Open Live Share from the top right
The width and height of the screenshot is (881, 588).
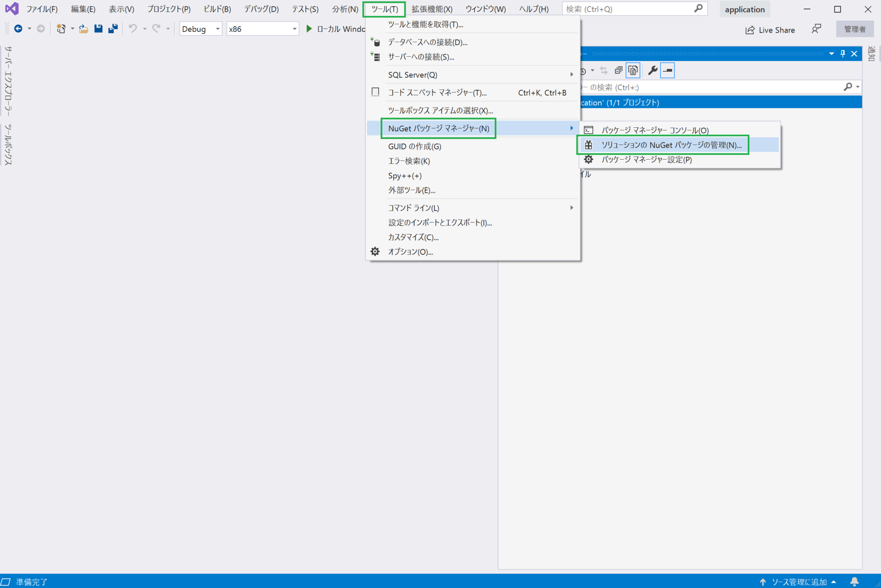point(770,30)
